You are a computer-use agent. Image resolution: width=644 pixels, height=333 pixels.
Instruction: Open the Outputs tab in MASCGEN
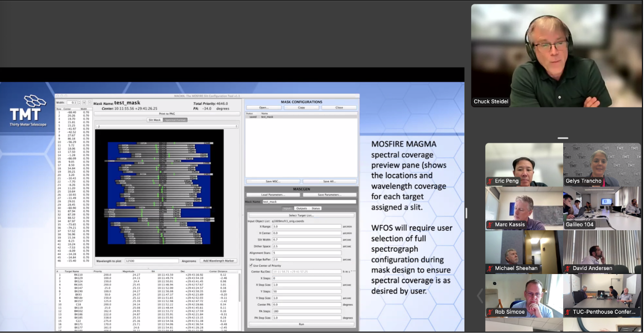(x=301, y=208)
